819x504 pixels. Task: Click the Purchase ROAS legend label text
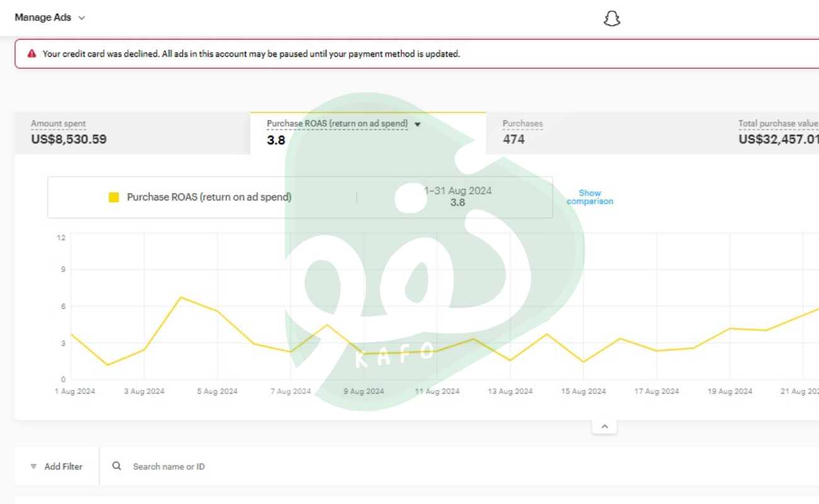pos(209,197)
